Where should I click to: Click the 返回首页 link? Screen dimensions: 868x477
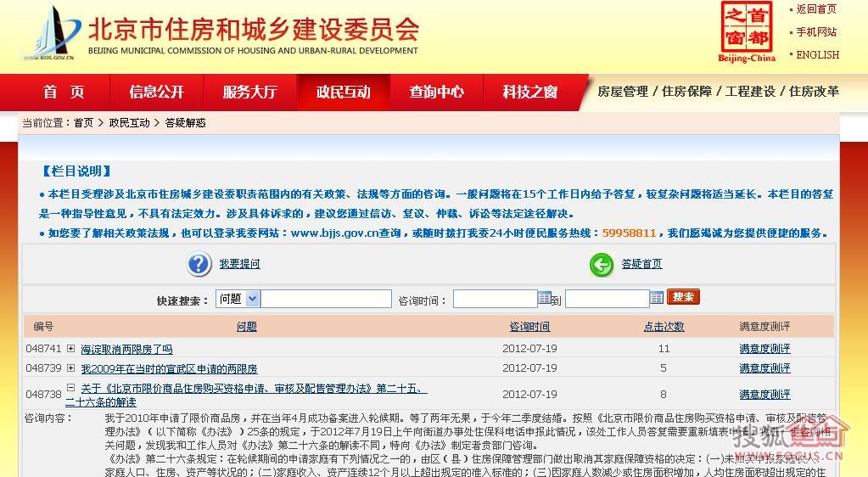816,8
